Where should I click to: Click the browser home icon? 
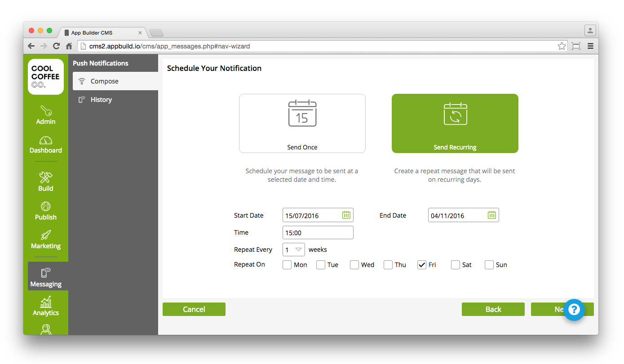(69, 46)
